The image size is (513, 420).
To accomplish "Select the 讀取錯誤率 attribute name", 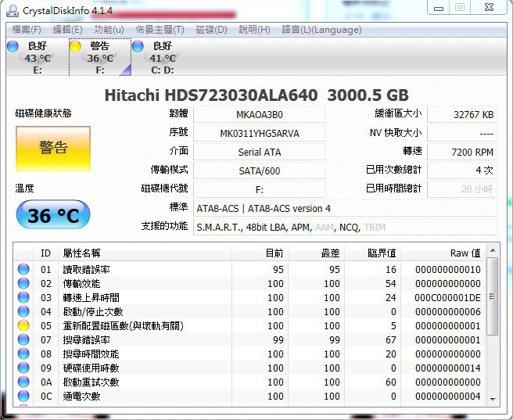I will (x=86, y=270).
